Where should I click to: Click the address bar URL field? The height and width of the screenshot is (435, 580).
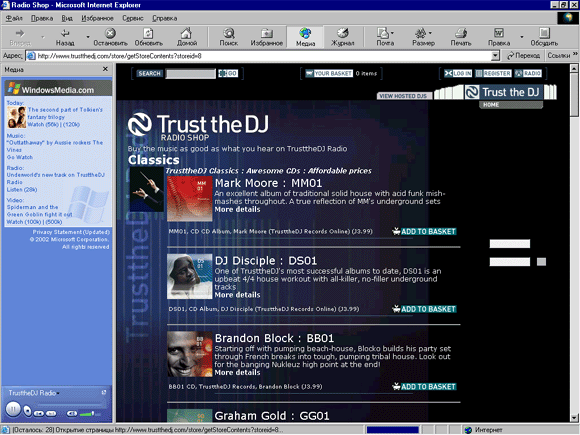tap(259, 56)
